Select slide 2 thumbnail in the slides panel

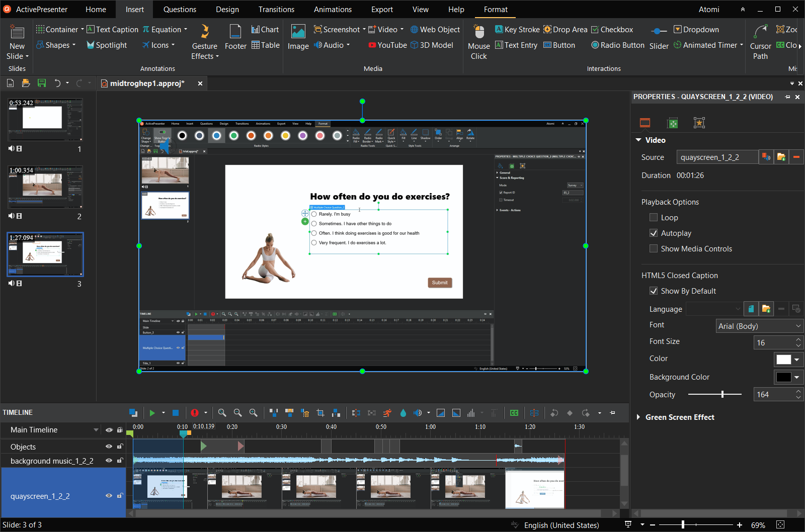(45, 187)
